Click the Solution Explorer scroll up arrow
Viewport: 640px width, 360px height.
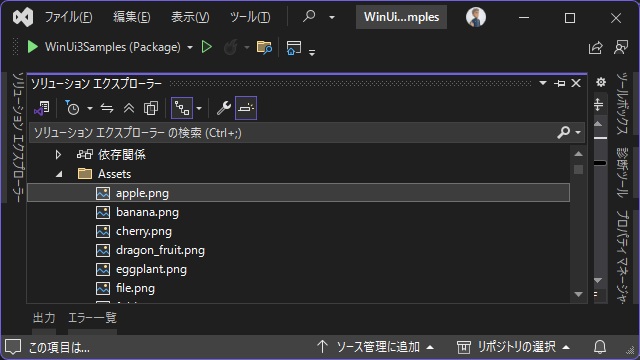tap(578, 154)
